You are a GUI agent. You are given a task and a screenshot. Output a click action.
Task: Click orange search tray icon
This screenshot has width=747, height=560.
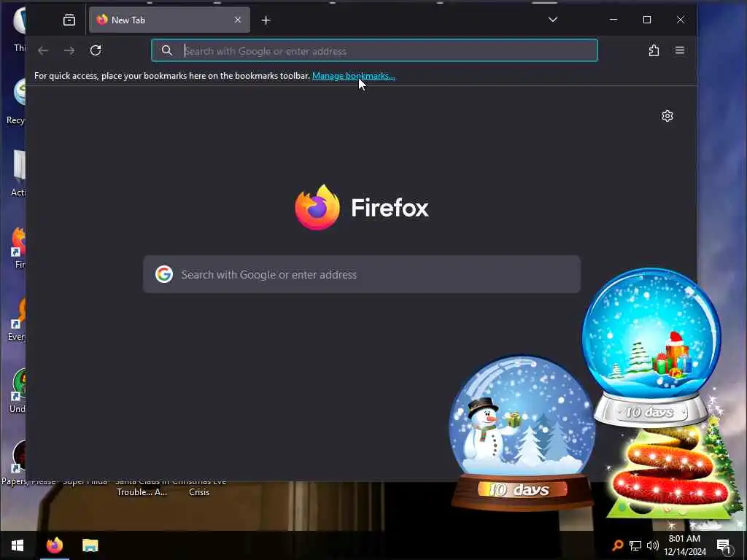pos(618,545)
